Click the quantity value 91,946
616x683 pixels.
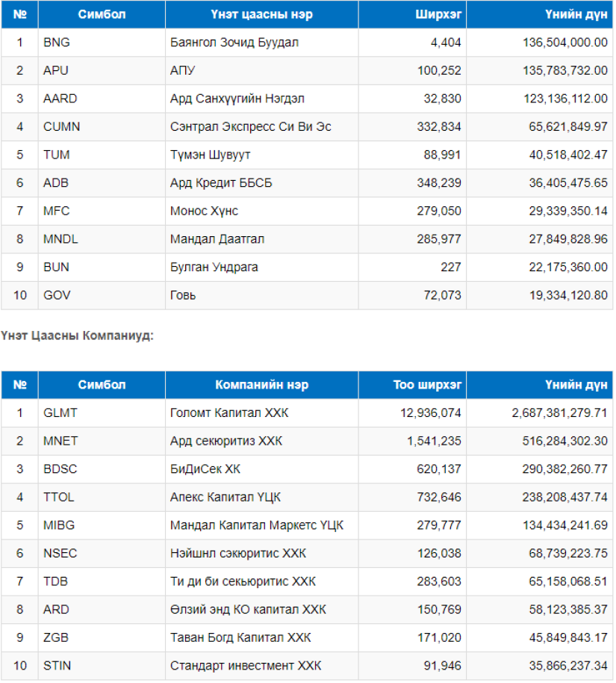pos(442,666)
